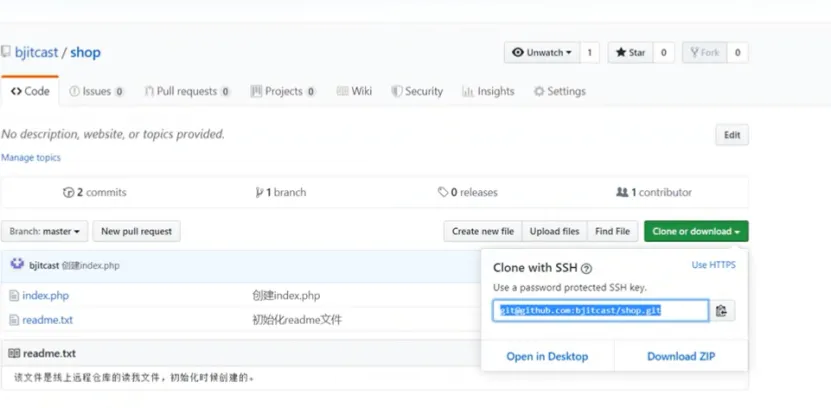Open the bjitcast owner link in title
831x408 pixels.
(x=37, y=52)
